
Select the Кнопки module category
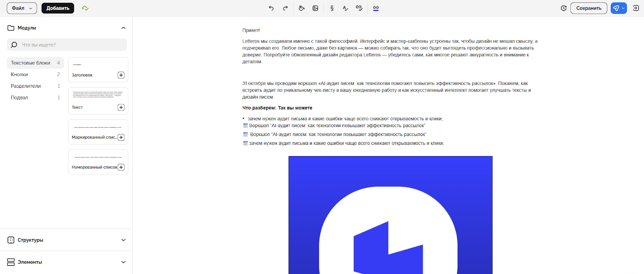(x=19, y=74)
